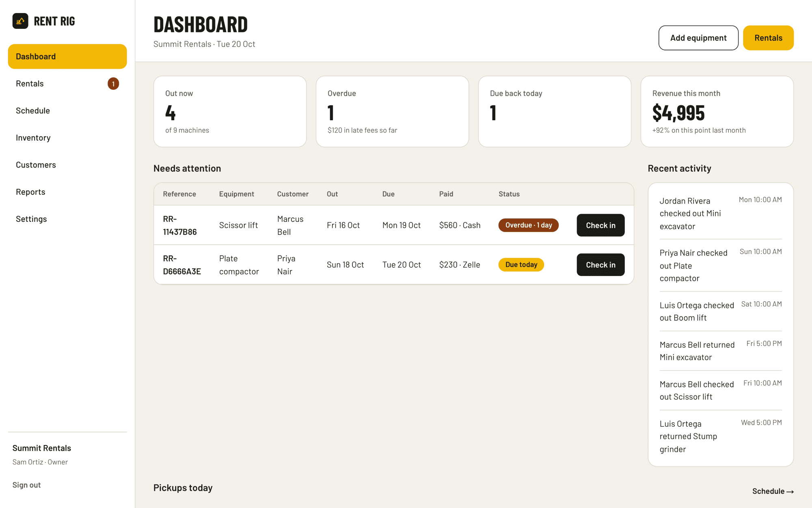Open the Customers sidebar section

pyautogui.click(x=67, y=165)
